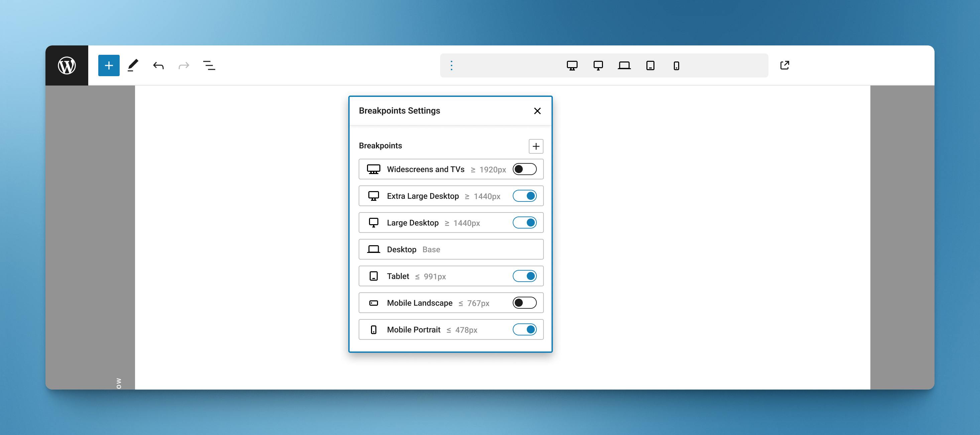Viewport: 980px width, 435px height.
Task: Switch preview to Desktop laptop
Action: (624, 65)
